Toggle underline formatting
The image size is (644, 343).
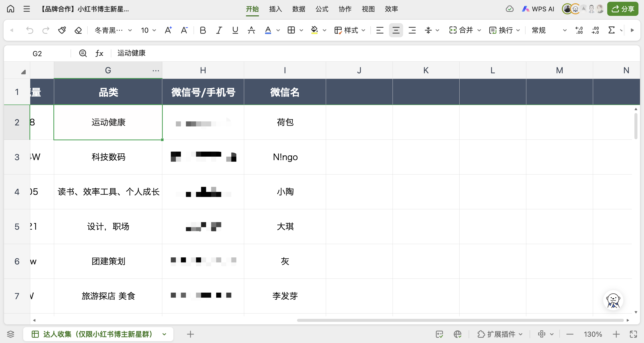point(235,30)
